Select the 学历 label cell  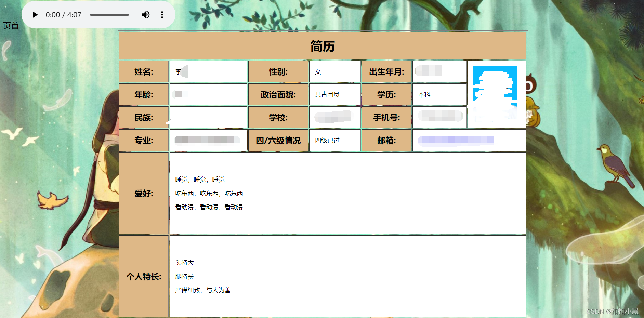coord(386,94)
